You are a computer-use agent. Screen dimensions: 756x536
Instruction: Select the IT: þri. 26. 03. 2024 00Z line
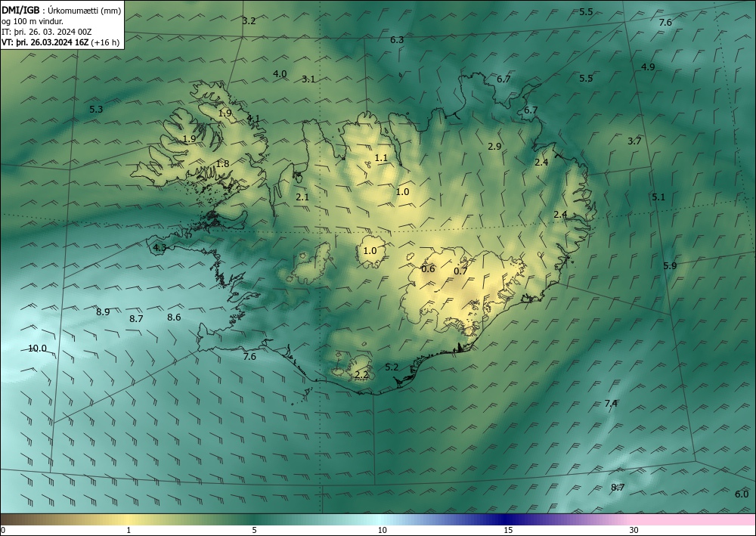coord(46,32)
